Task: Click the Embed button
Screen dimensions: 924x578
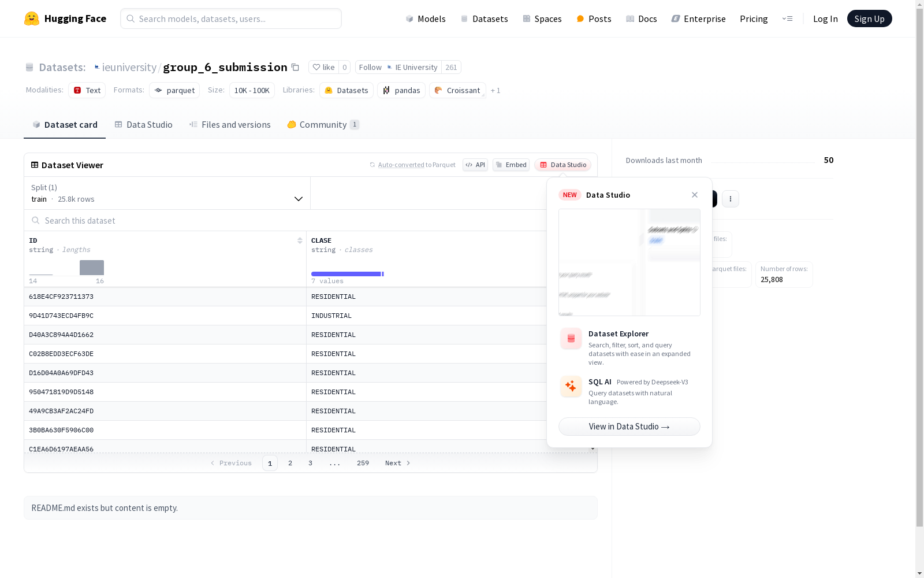Action: [511, 165]
